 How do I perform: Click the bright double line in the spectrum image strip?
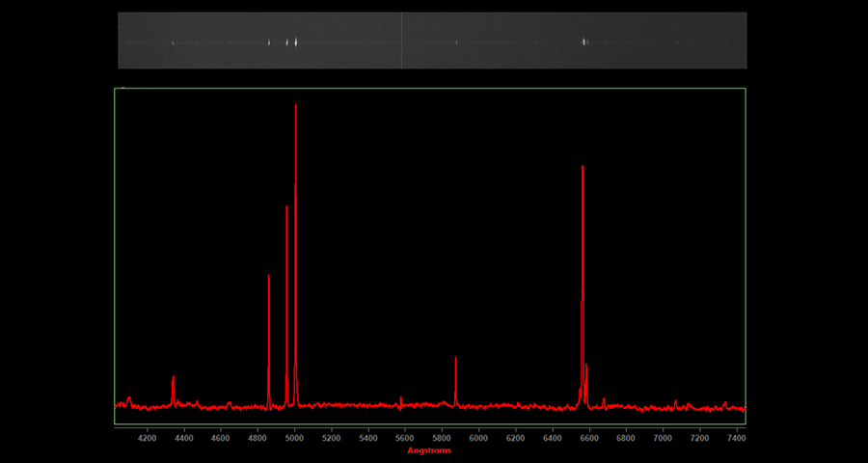(292, 41)
